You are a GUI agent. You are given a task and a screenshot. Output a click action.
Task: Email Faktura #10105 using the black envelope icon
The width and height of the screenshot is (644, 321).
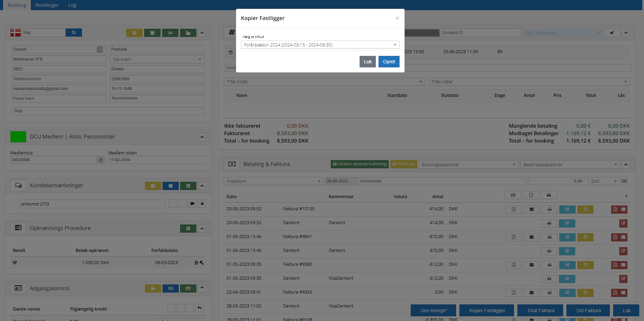pos(532,209)
